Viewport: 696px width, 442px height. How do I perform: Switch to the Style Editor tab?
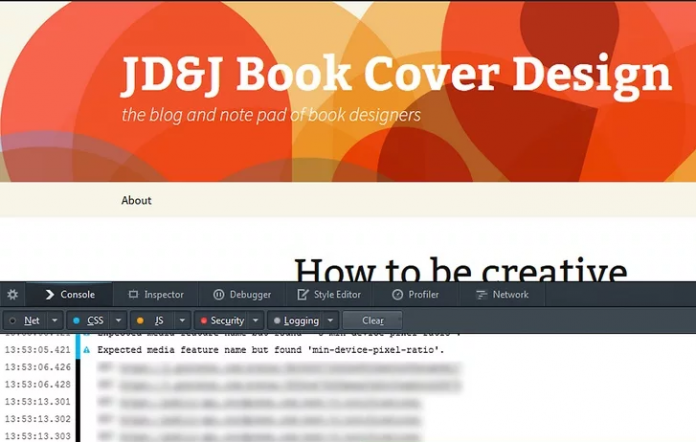[x=337, y=295]
